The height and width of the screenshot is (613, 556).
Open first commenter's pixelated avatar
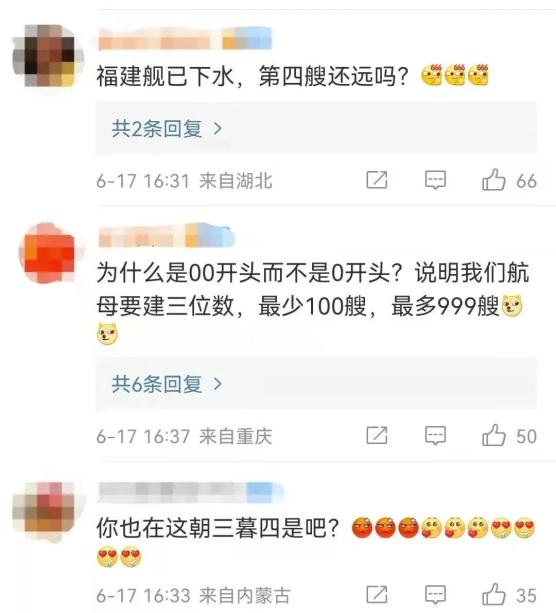[48, 55]
